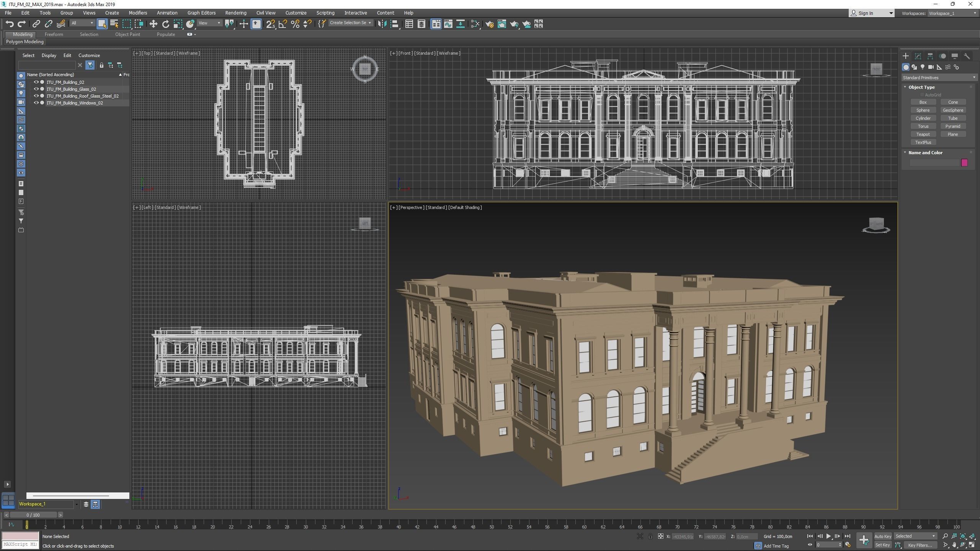
Task: Open the Sign In dropdown
Action: [872, 13]
